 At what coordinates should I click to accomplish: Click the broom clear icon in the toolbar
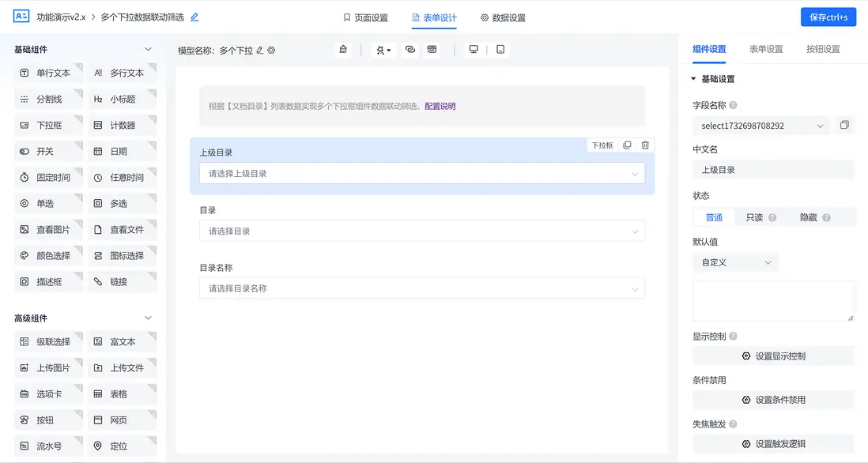(342, 49)
